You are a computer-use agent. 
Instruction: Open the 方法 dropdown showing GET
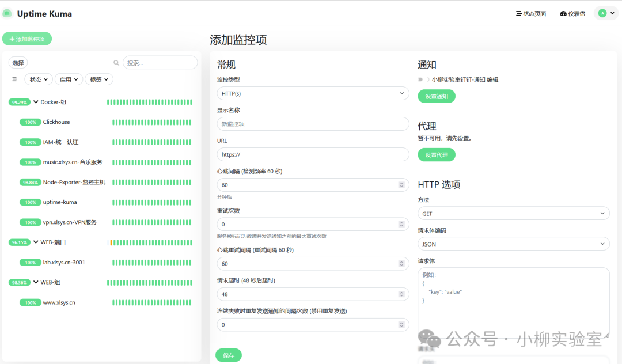click(513, 213)
